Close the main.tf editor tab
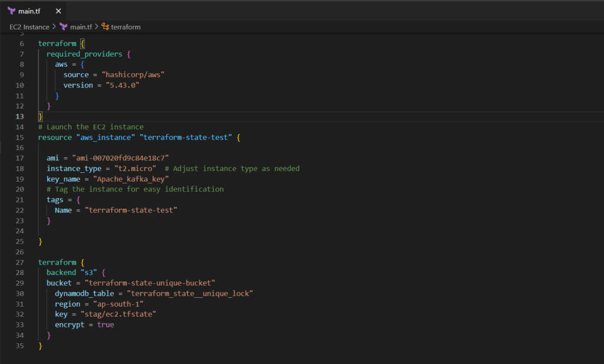The width and height of the screenshot is (604, 364). coord(58,11)
